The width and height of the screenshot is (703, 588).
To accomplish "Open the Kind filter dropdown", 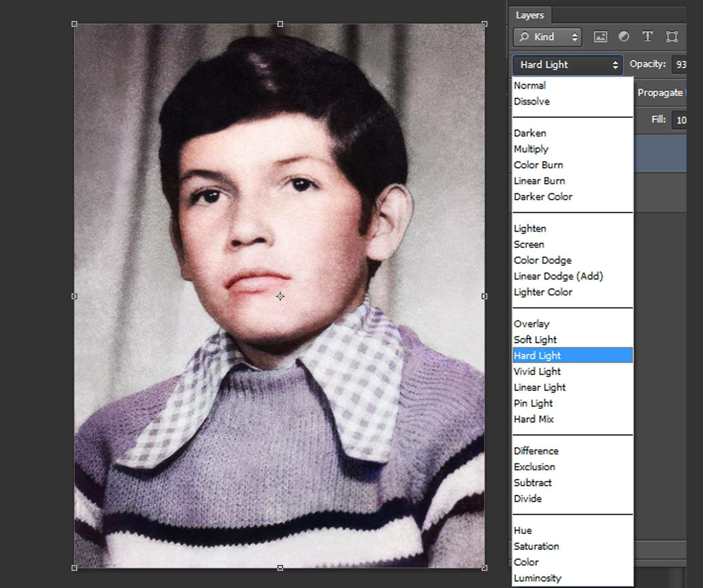I will point(547,37).
